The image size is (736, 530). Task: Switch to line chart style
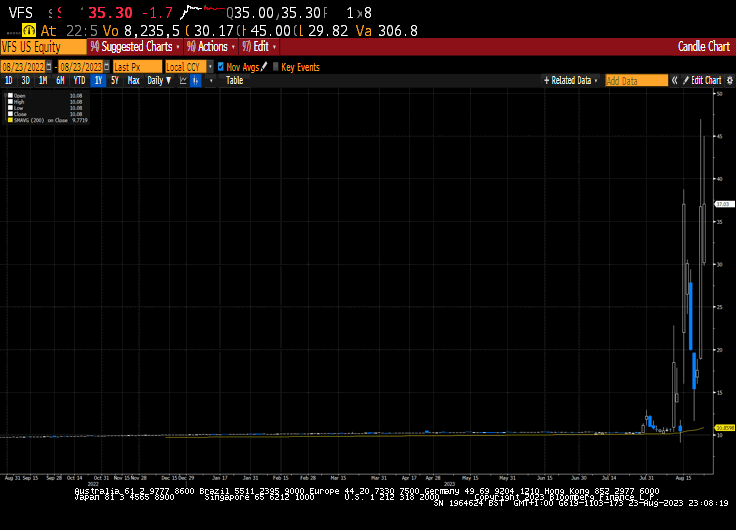click(x=183, y=81)
